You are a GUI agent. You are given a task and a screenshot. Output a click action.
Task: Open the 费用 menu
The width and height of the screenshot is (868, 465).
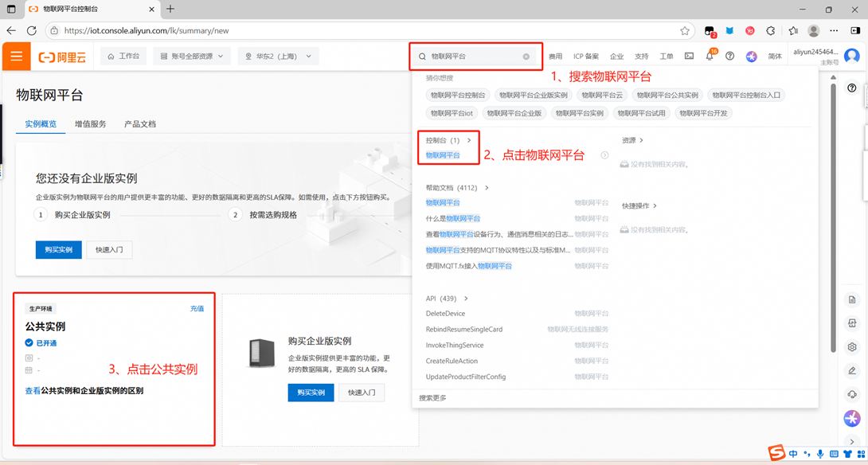[555, 57]
